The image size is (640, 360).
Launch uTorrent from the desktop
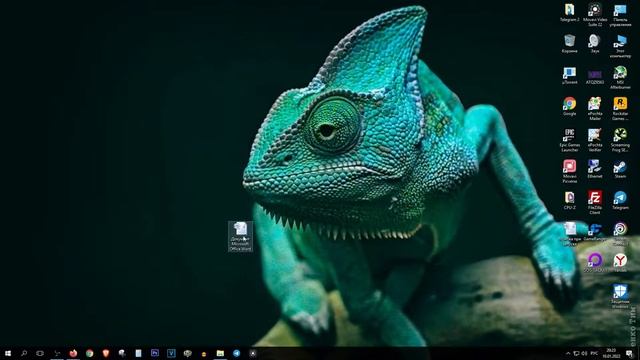[569, 76]
